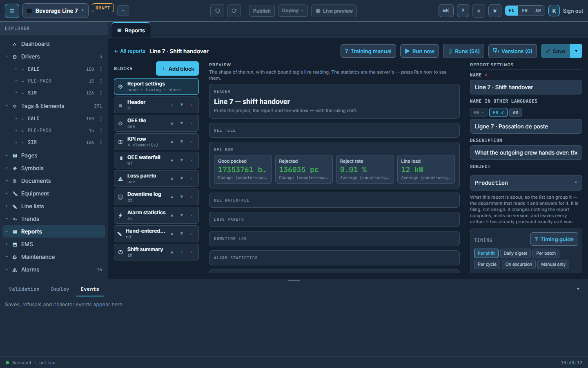Image resolution: width=588 pixels, height=368 pixels.
Task: Open the Subject dropdown showing Production
Action: click(x=526, y=183)
